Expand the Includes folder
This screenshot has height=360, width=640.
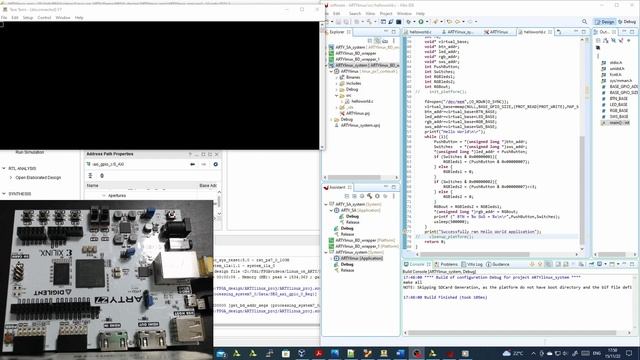click(x=337, y=83)
